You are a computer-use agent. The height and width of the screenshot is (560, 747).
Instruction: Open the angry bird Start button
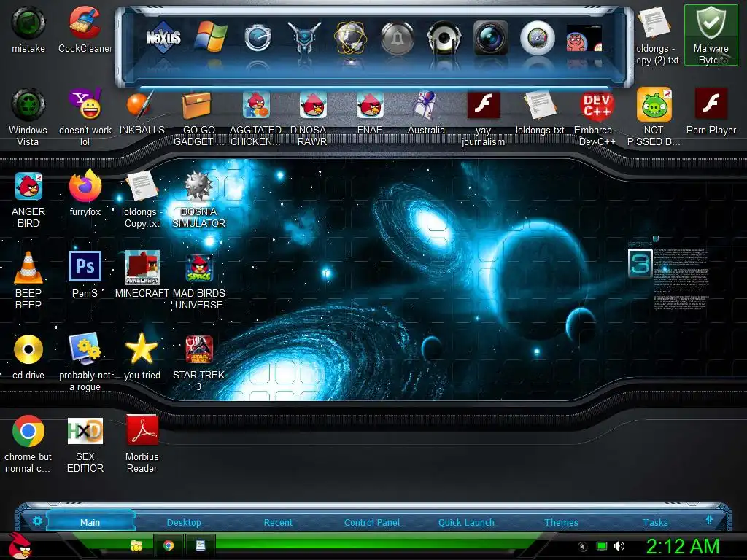(x=20, y=545)
